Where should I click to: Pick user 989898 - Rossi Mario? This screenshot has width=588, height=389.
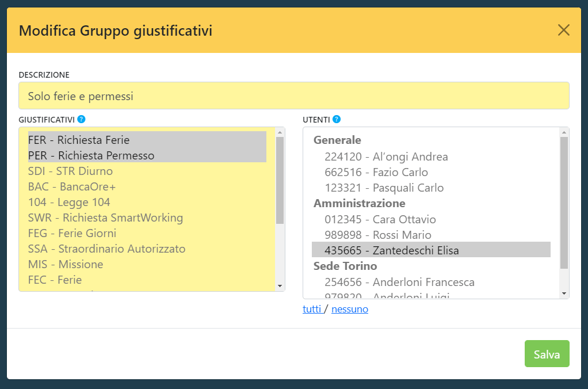(x=377, y=235)
